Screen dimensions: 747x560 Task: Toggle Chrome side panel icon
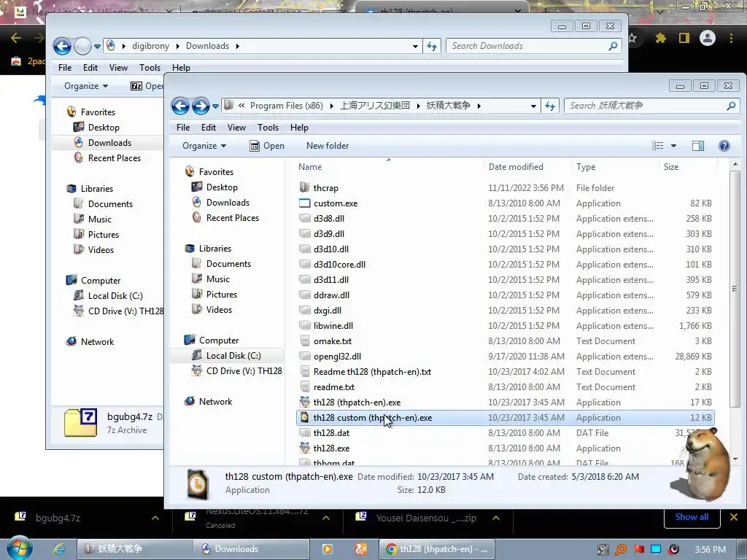(x=684, y=38)
